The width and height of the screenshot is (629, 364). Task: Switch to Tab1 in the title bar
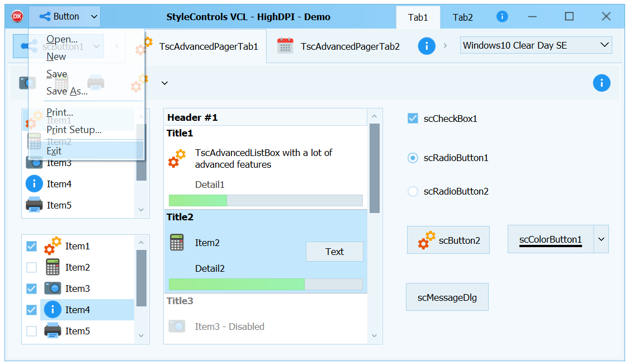coord(418,17)
